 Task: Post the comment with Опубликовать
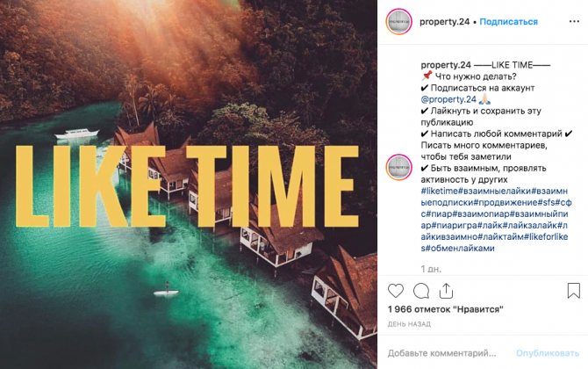(548, 353)
